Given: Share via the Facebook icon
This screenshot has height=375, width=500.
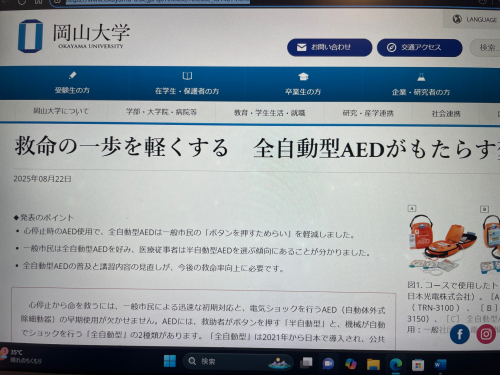Looking at the screenshot, I should point(460,334).
